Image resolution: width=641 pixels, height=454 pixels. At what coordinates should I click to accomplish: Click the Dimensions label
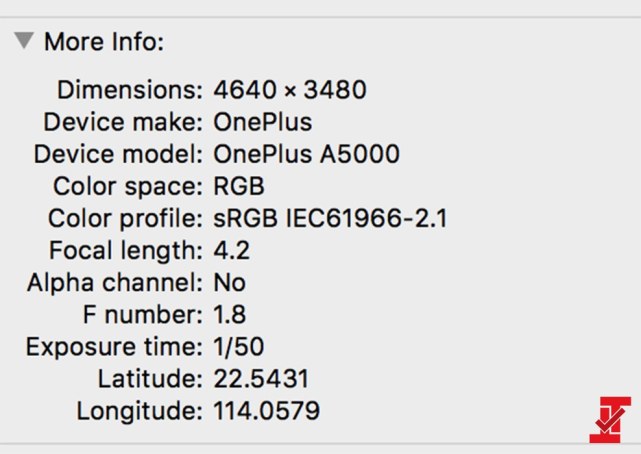point(130,89)
